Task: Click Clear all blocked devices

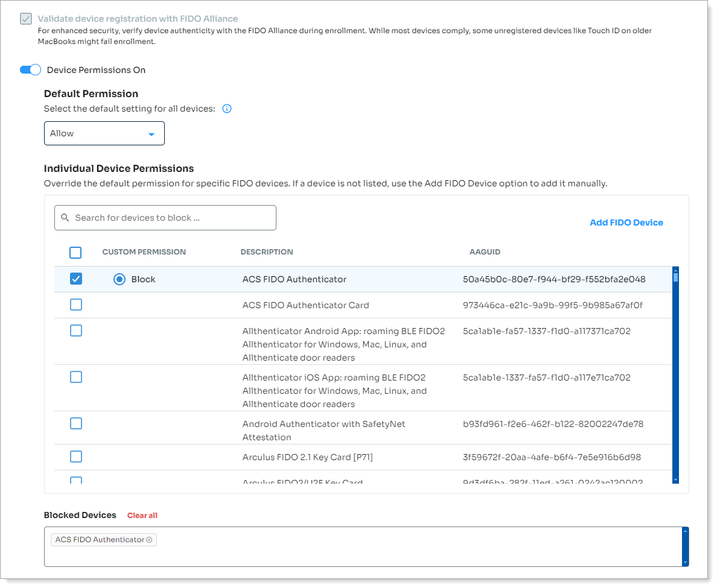Action: pos(142,516)
